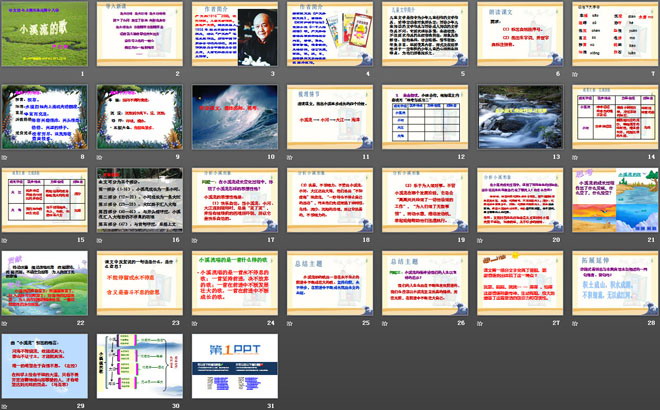Screen dimensions: 660x410
Task: Select slide 13 with the rushing stream photo
Action: (x=520, y=117)
